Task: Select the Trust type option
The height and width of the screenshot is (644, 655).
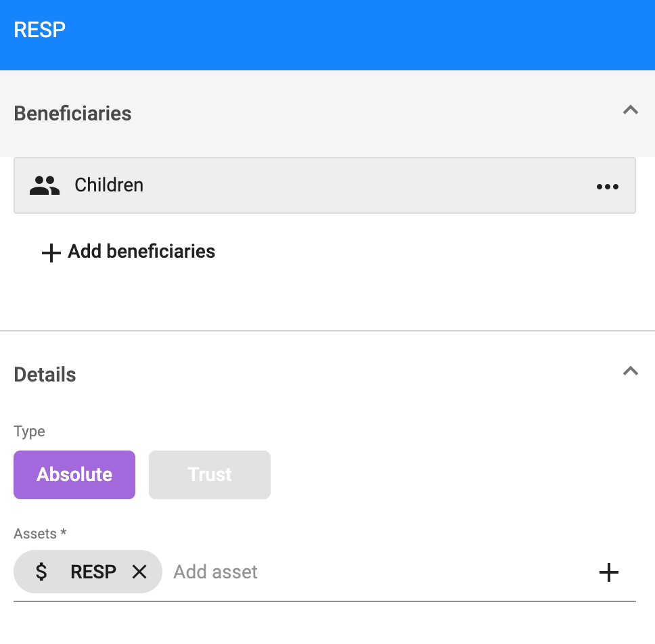Action: [210, 474]
